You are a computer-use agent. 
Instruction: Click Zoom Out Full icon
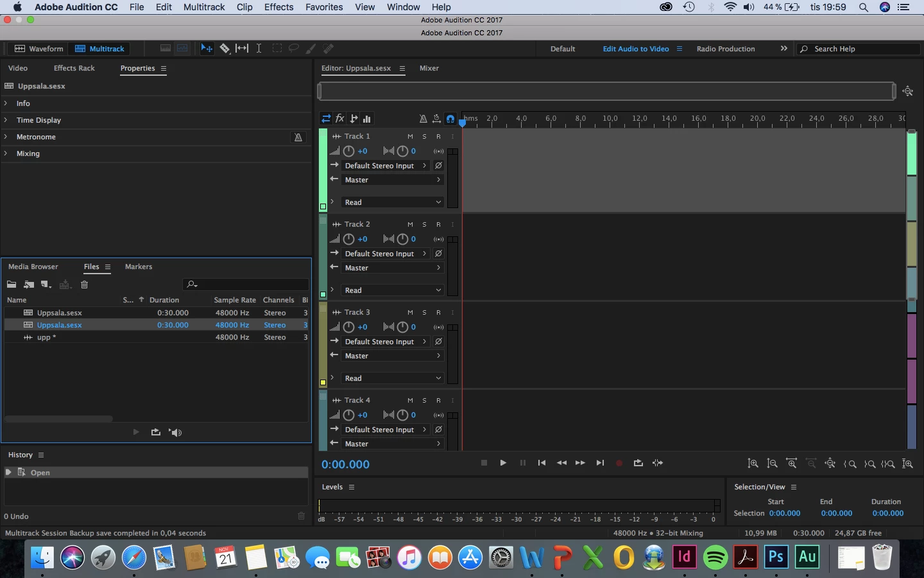[x=830, y=464]
